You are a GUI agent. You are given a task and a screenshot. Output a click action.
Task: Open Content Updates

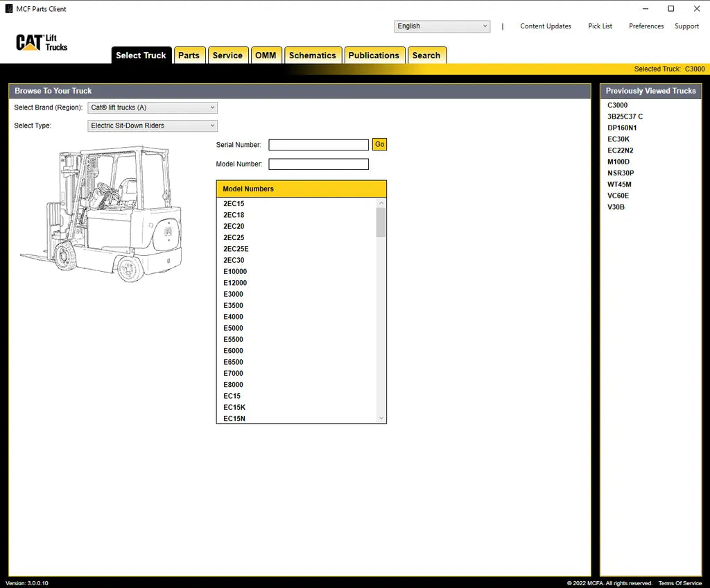tap(546, 26)
